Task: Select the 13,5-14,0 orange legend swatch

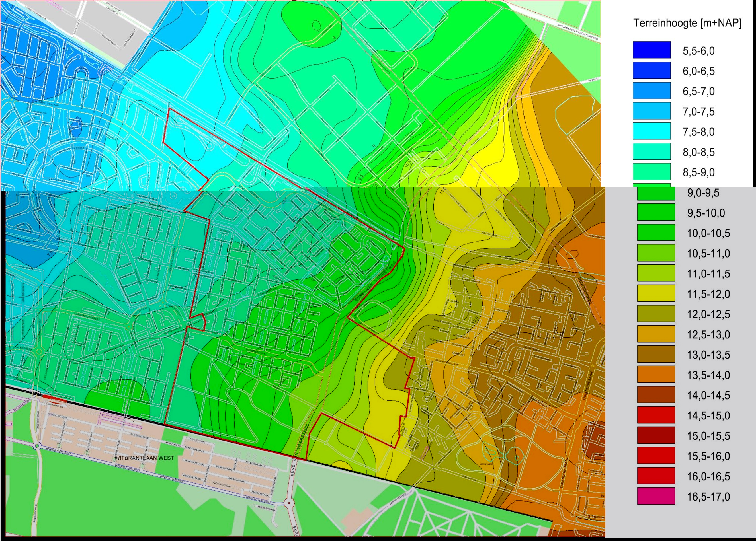Action: pyautogui.click(x=656, y=375)
